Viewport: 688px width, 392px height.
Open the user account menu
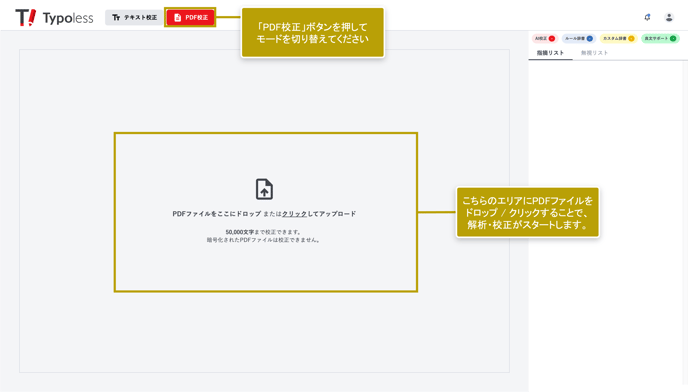669,18
